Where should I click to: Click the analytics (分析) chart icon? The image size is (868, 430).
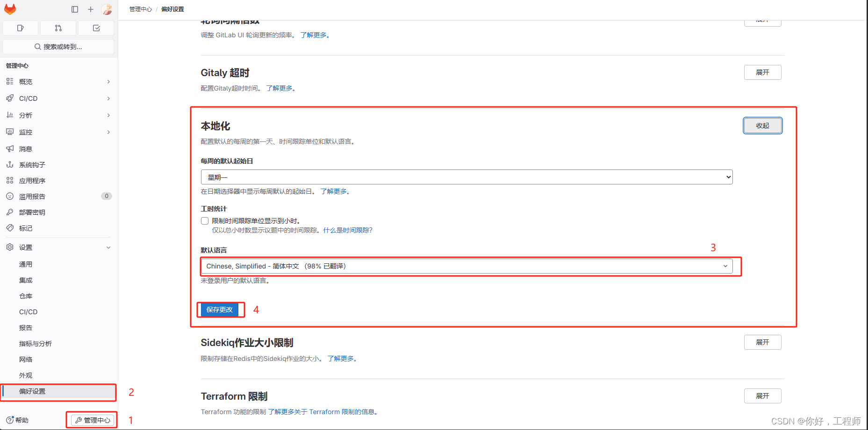pos(10,115)
